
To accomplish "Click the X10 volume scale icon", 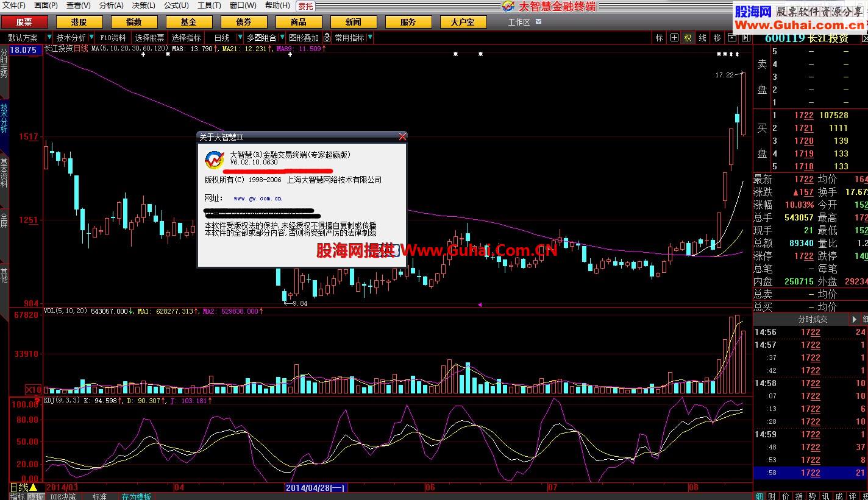I will point(33,390).
